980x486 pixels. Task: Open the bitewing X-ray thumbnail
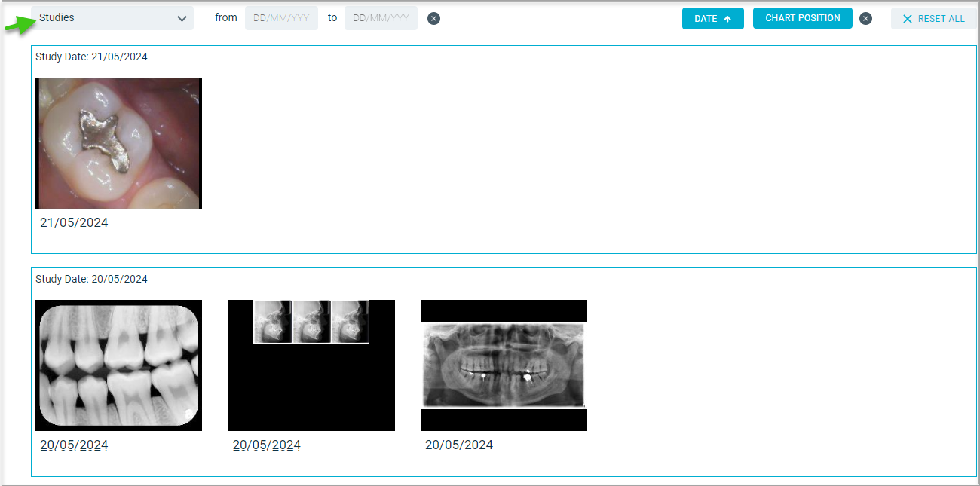118,365
